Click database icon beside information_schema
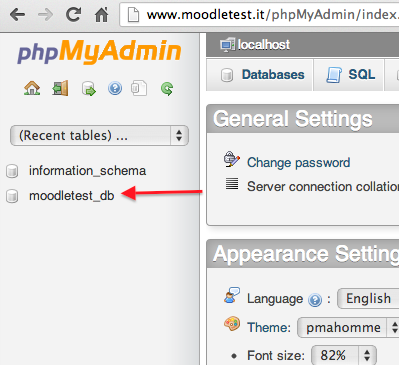 pyautogui.click(x=12, y=171)
